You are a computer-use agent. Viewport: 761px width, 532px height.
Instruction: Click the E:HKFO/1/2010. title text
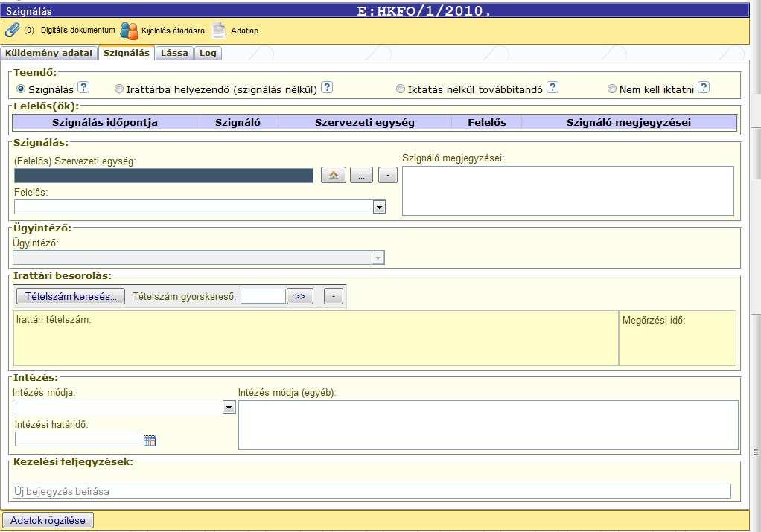pyautogui.click(x=424, y=10)
